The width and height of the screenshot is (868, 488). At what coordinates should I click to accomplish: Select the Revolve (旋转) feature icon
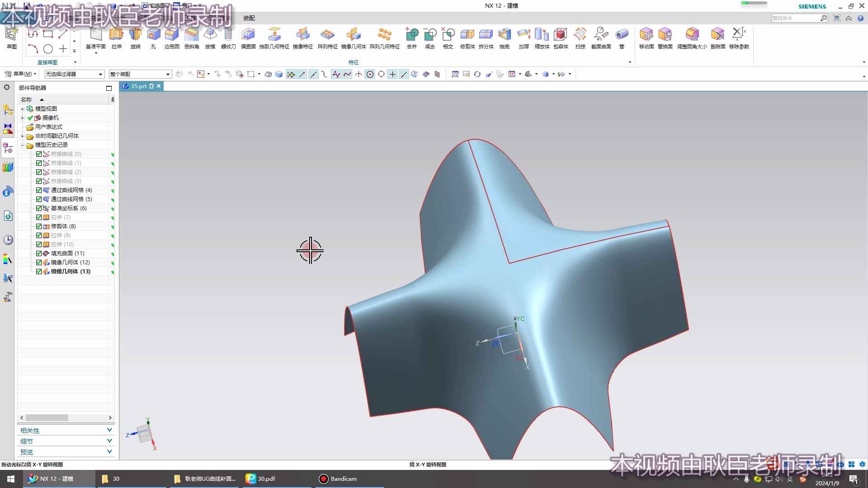pos(135,35)
